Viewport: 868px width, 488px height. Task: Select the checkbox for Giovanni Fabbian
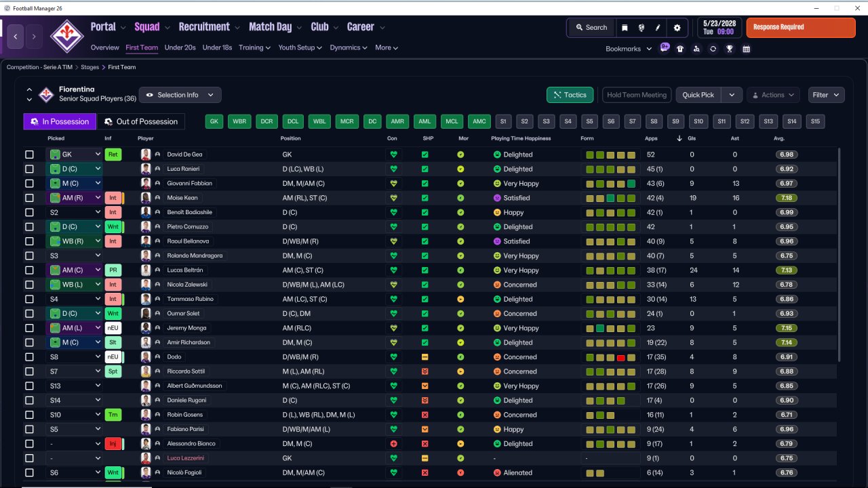point(29,184)
